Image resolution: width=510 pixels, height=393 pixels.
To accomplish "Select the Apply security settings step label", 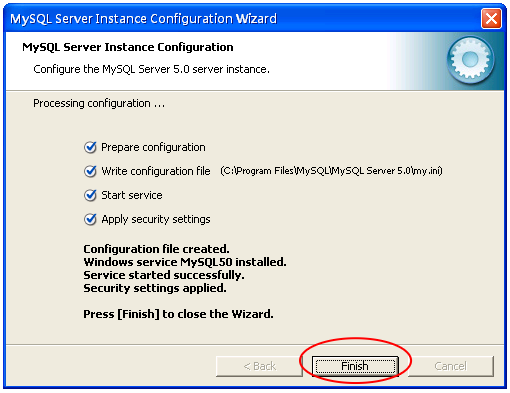I will pos(156,219).
